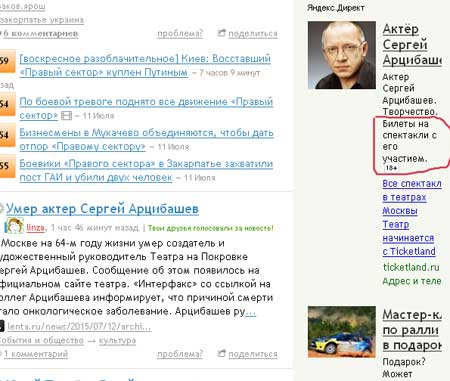Click '18+' age label in ad
The width and height of the screenshot is (450, 381).
391,168
